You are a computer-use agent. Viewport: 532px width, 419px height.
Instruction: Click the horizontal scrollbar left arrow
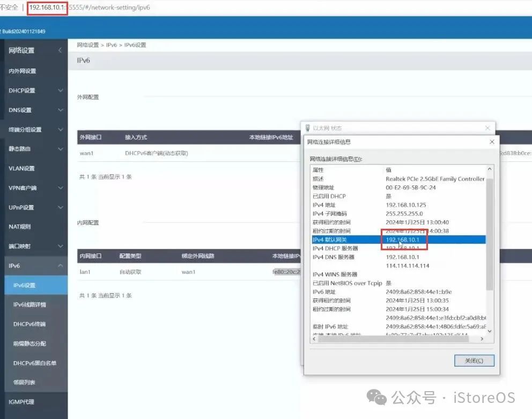[x=314, y=339]
